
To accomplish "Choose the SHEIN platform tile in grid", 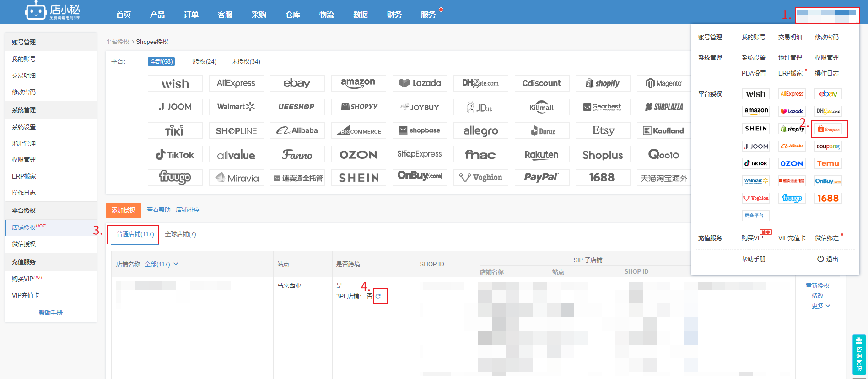I will point(358,178).
